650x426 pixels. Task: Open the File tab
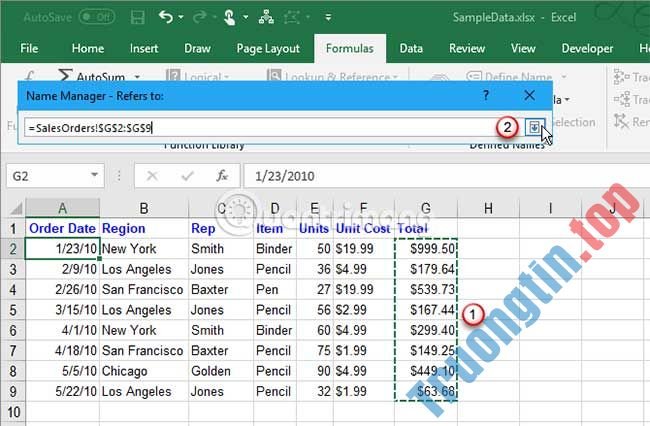click(x=29, y=48)
